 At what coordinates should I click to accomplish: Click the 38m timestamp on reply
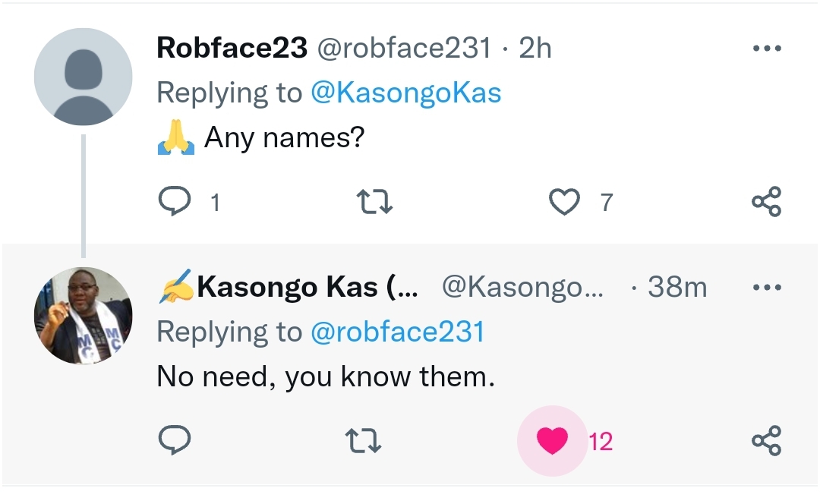click(676, 288)
